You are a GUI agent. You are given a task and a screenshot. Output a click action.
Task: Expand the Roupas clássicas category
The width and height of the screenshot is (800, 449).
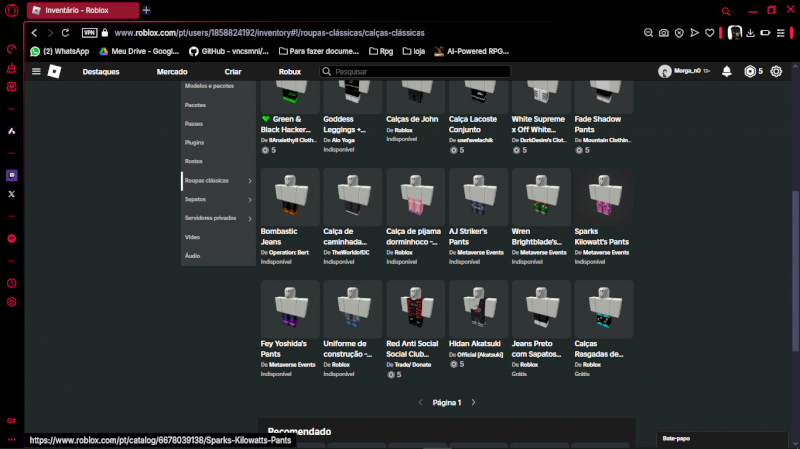250,181
